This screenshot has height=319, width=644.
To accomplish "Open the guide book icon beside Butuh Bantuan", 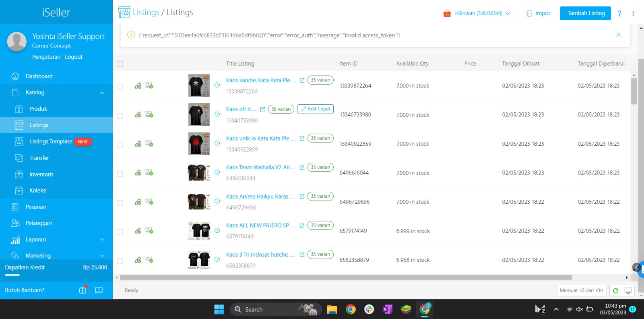I will pos(99,290).
